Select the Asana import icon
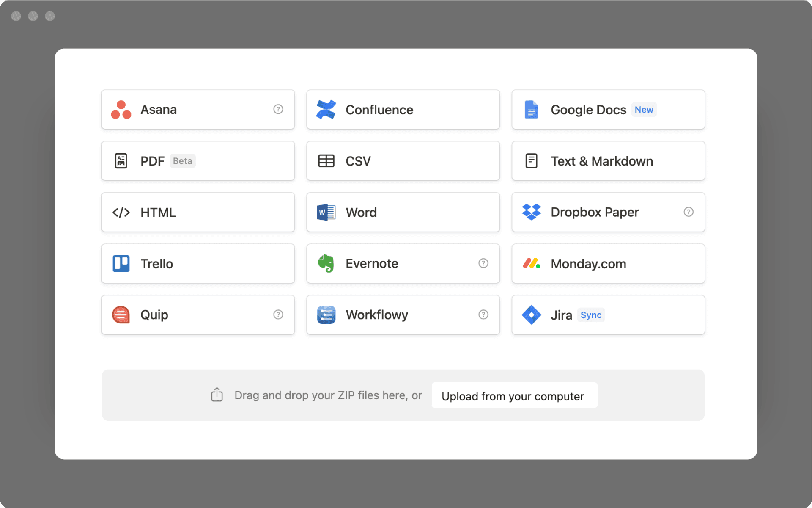 [x=121, y=109]
